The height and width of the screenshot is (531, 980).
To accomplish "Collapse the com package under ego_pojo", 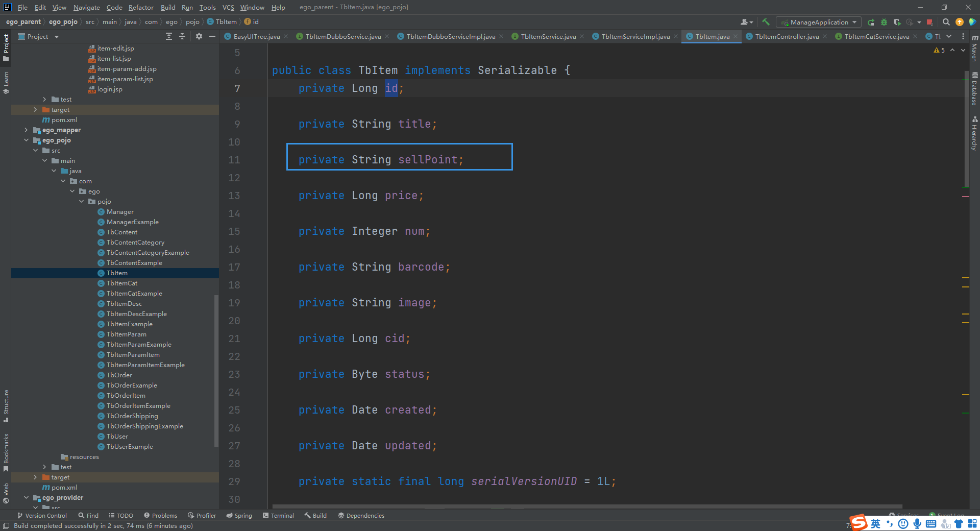I will [63, 181].
